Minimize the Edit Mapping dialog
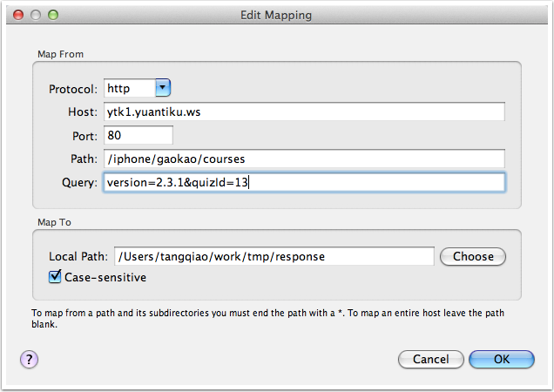The width and height of the screenshot is (554, 392). click(x=36, y=15)
